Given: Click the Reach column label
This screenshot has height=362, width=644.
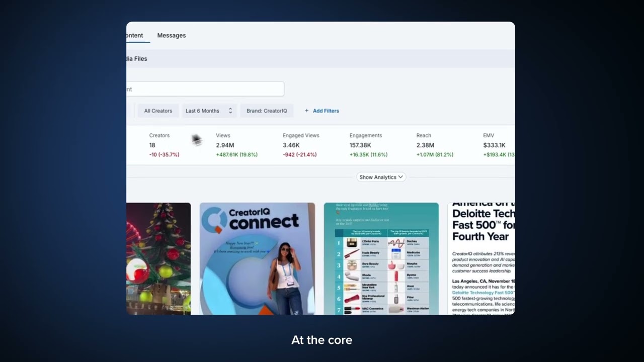Looking at the screenshot, I should coord(424,135).
